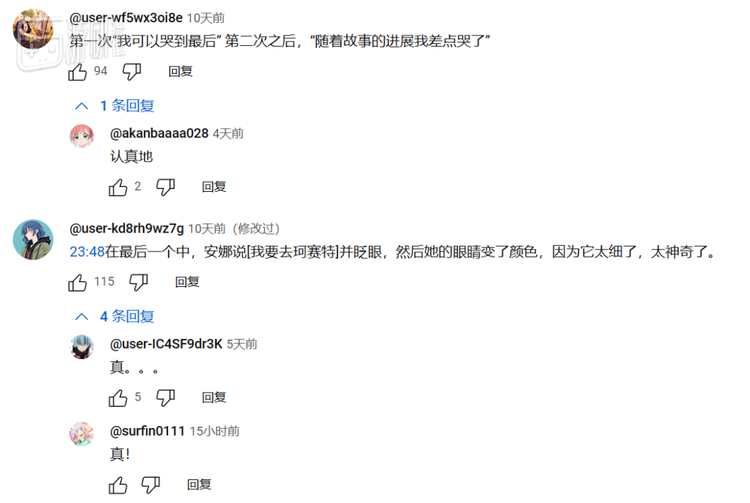Reply to @akanbaaaa028's comment
This screenshot has height=503, width=750.
pos(214,187)
